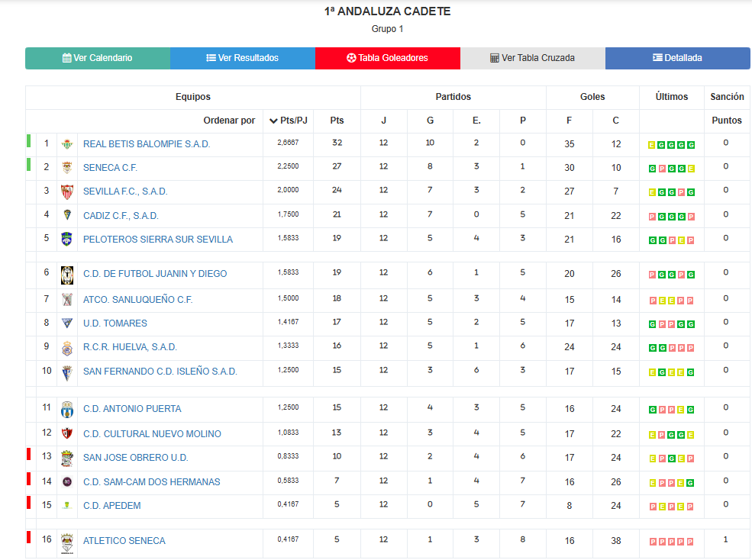Click the San Jose Obrero U.D. crest
This screenshot has height=560, width=752.
67,459
